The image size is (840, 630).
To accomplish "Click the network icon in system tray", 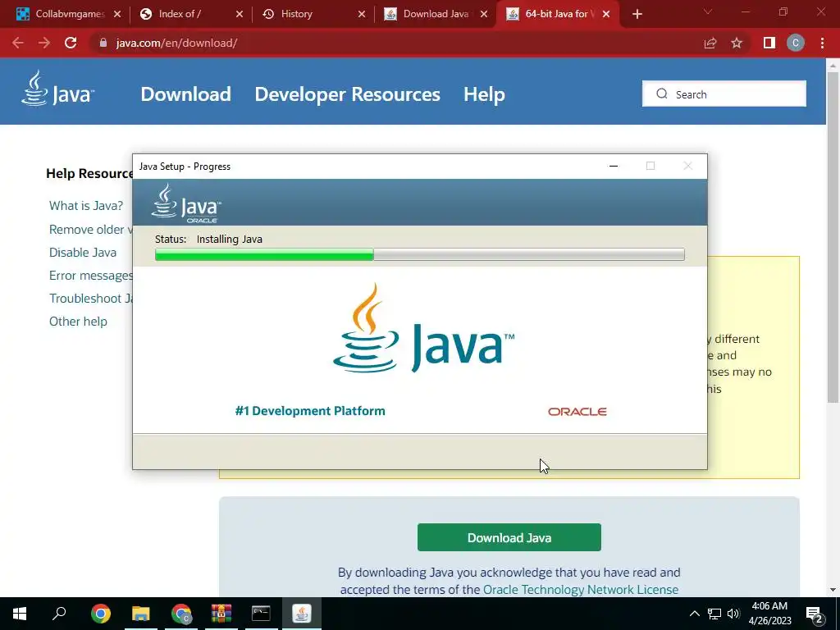I will tap(714, 614).
